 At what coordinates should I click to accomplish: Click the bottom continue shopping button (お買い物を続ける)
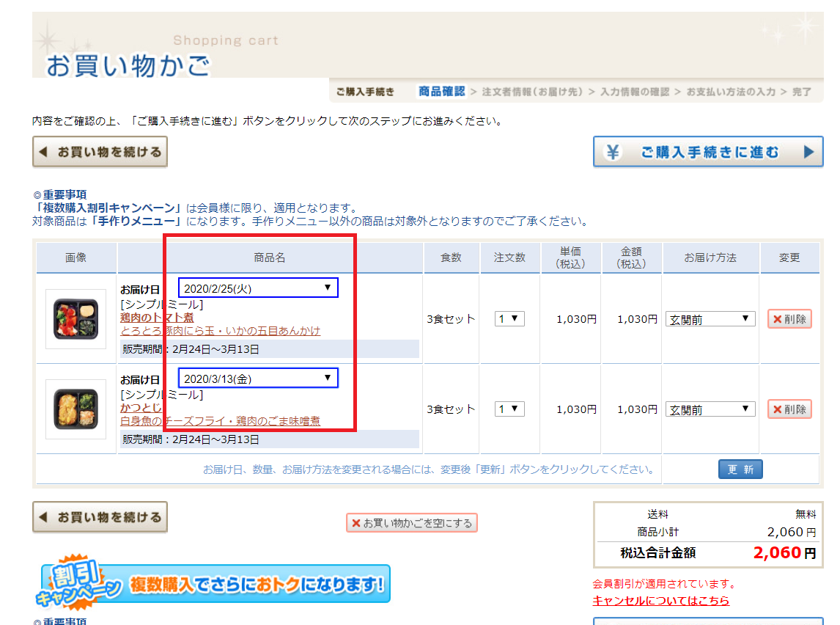100,517
